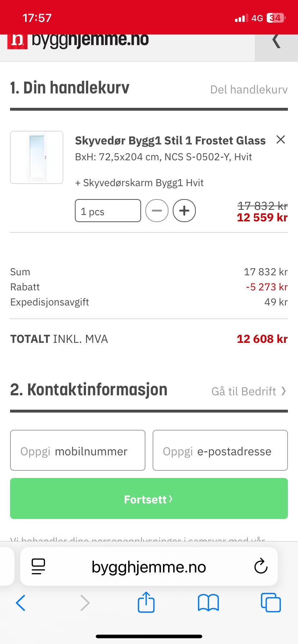Open Gå til Bedrift link
The width and height of the screenshot is (298, 644).
pyautogui.click(x=248, y=391)
